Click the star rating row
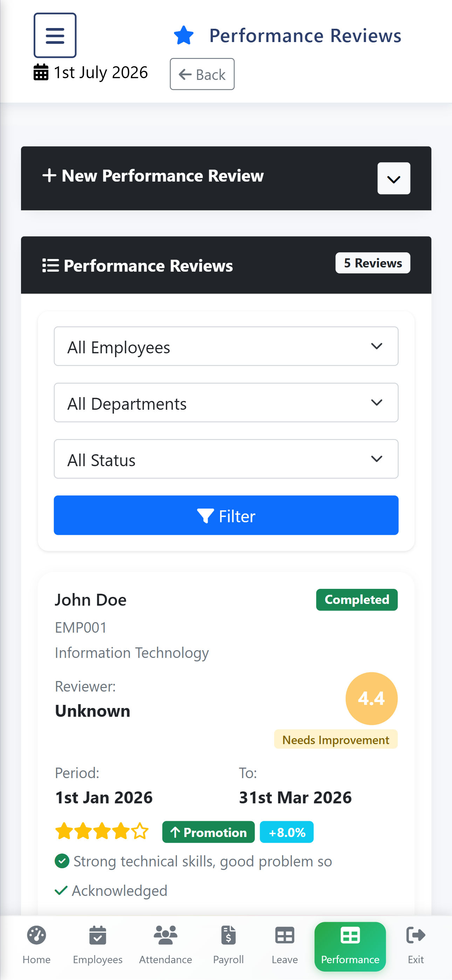The image size is (452, 980). point(102,832)
